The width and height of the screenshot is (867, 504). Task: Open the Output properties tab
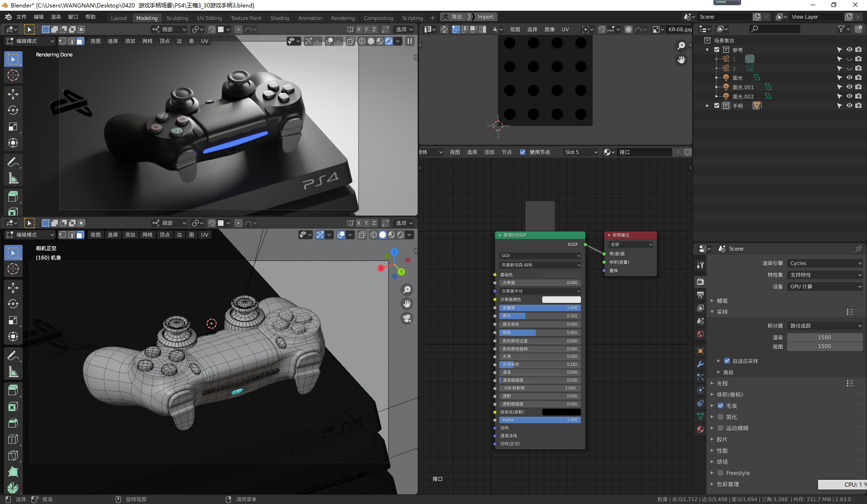(700, 294)
